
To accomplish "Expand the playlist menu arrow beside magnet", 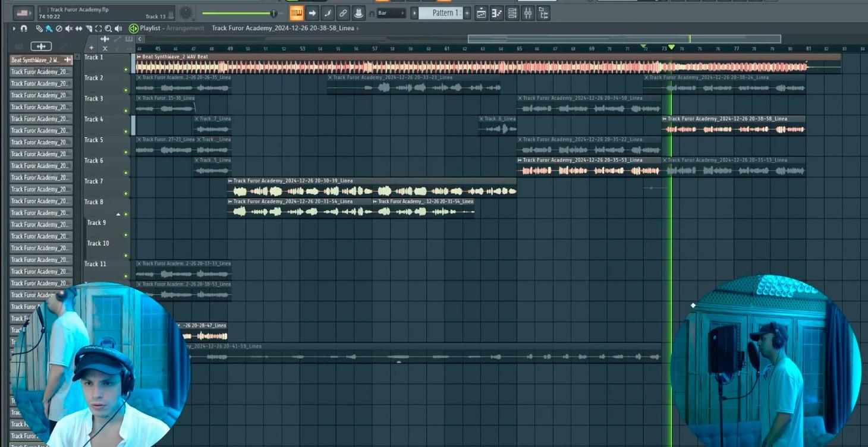I will pos(14,29).
